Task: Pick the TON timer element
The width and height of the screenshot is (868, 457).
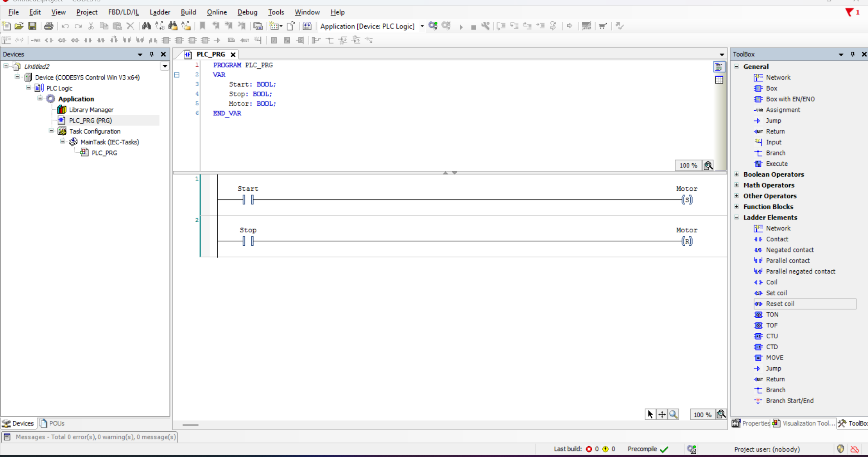Action: 772,315
